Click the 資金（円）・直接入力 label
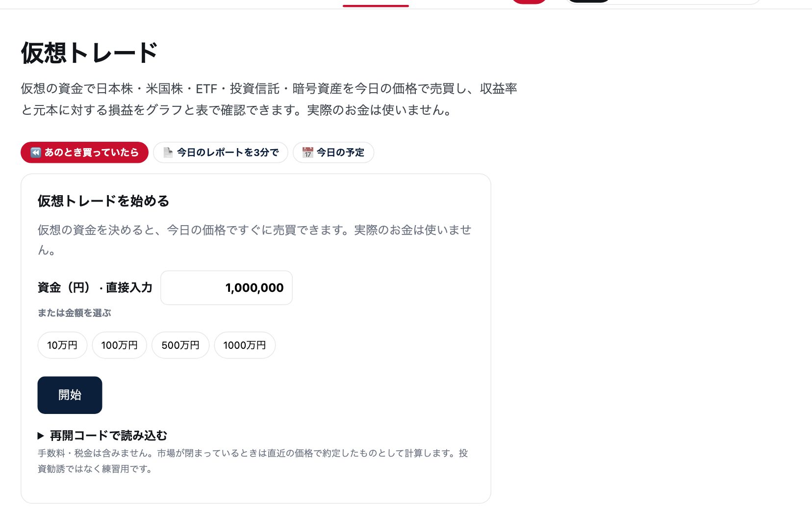812x515 pixels. 95,288
